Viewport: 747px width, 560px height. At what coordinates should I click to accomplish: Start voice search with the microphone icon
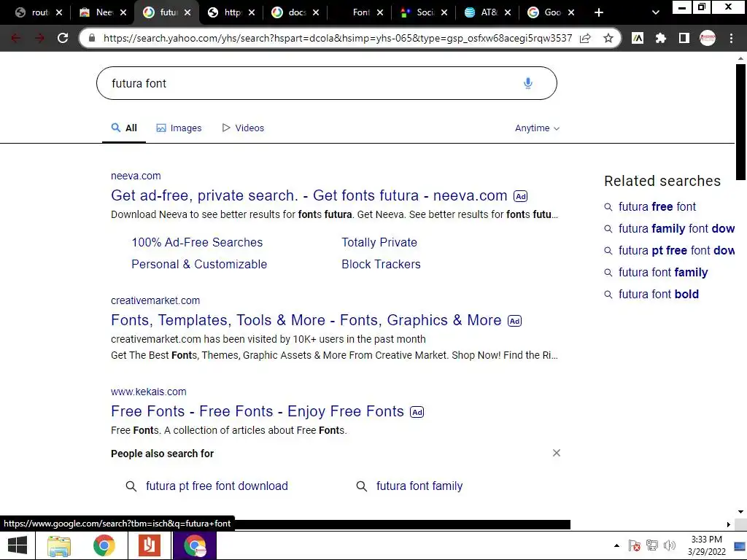pyautogui.click(x=527, y=83)
